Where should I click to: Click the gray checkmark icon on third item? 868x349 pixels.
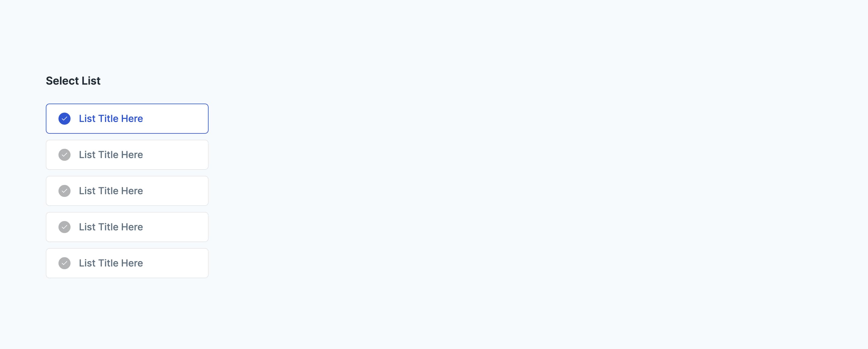(64, 190)
